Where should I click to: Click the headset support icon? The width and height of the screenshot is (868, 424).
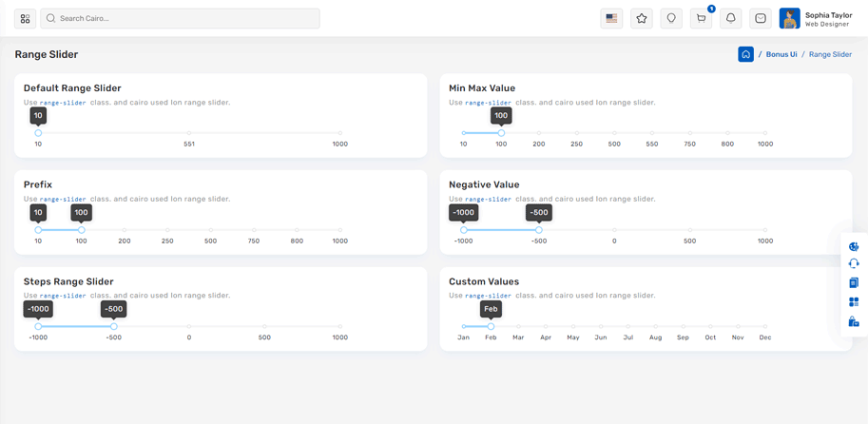click(x=854, y=263)
